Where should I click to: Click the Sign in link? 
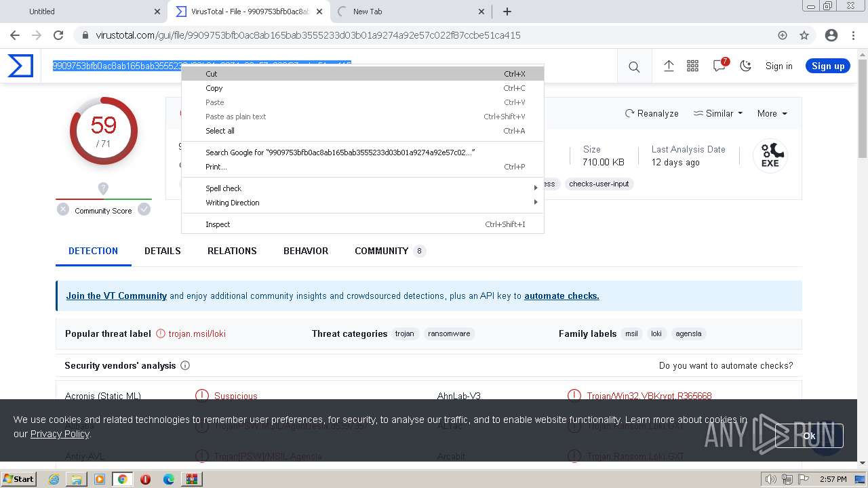click(778, 66)
